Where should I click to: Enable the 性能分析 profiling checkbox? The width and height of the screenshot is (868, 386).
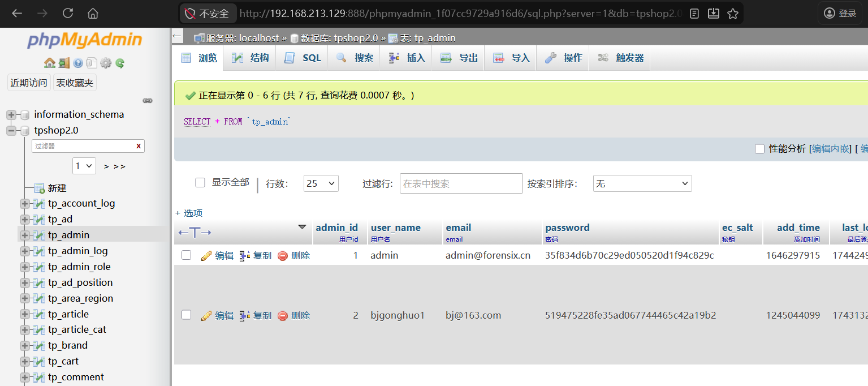tap(760, 149)
